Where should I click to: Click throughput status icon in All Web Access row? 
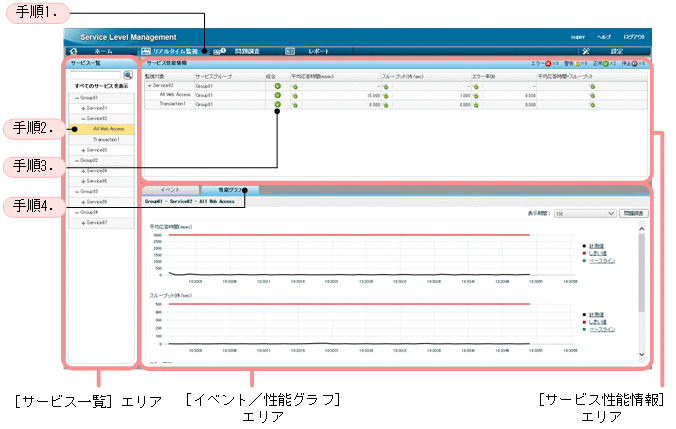pos(385,96)
